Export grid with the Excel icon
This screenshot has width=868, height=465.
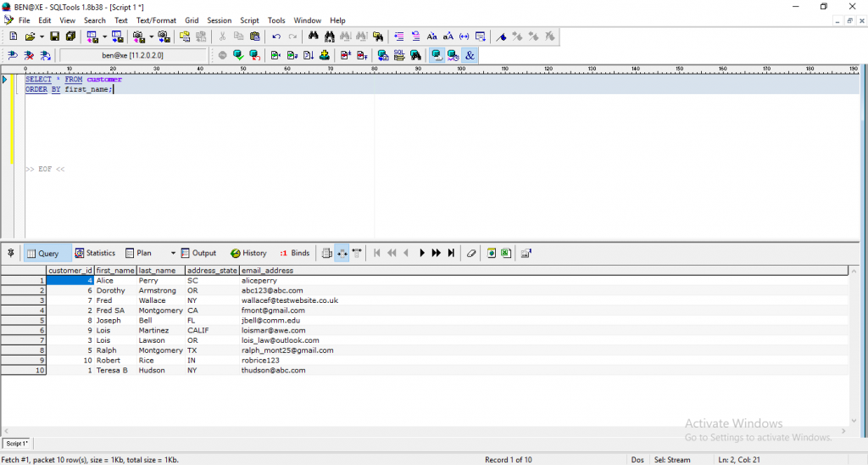point(506,253)
